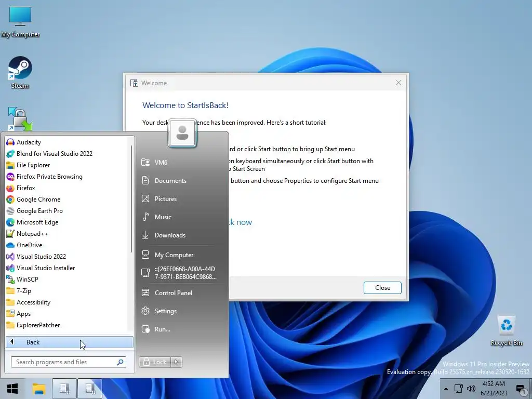532x399 pixels.
Task: Select the Steam desktop shortcut
Action: tap(20, 73)
